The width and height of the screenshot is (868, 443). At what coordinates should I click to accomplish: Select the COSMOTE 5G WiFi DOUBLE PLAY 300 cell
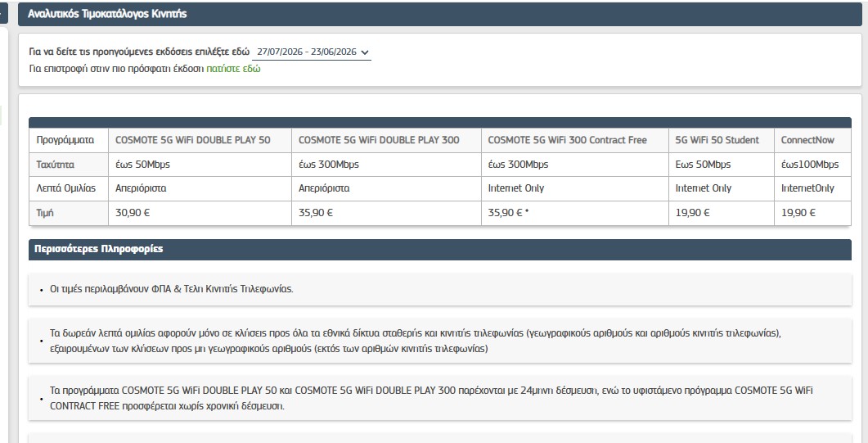point(386,140)
